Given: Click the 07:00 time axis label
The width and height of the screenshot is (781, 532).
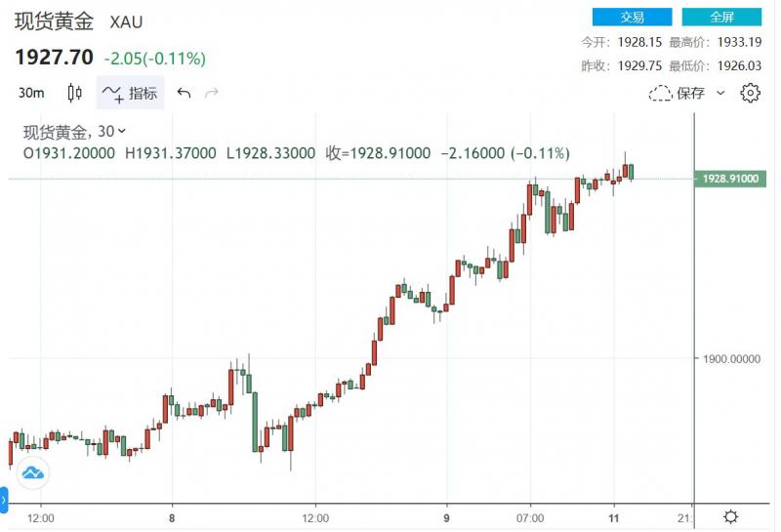Looking at the screenshot, I should [530, 516].
